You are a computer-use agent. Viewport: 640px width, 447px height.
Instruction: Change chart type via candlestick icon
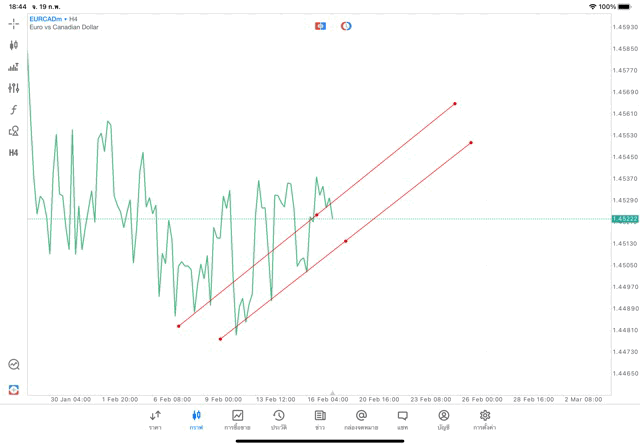(14, 45)
